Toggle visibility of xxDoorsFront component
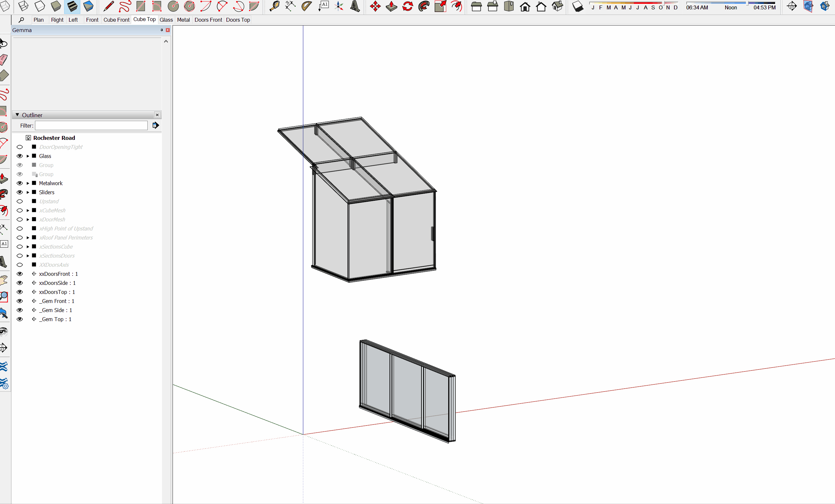 pyautogui.click(x=20, y=274)
